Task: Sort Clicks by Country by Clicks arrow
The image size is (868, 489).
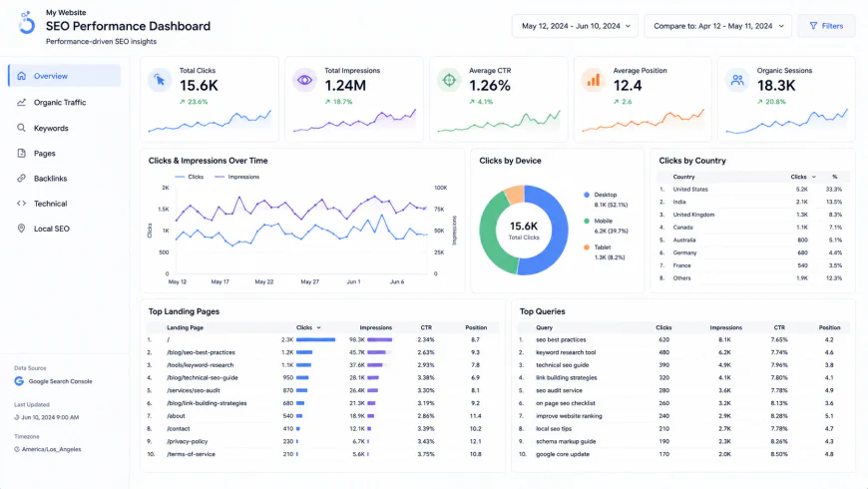Action: point(814,178)
